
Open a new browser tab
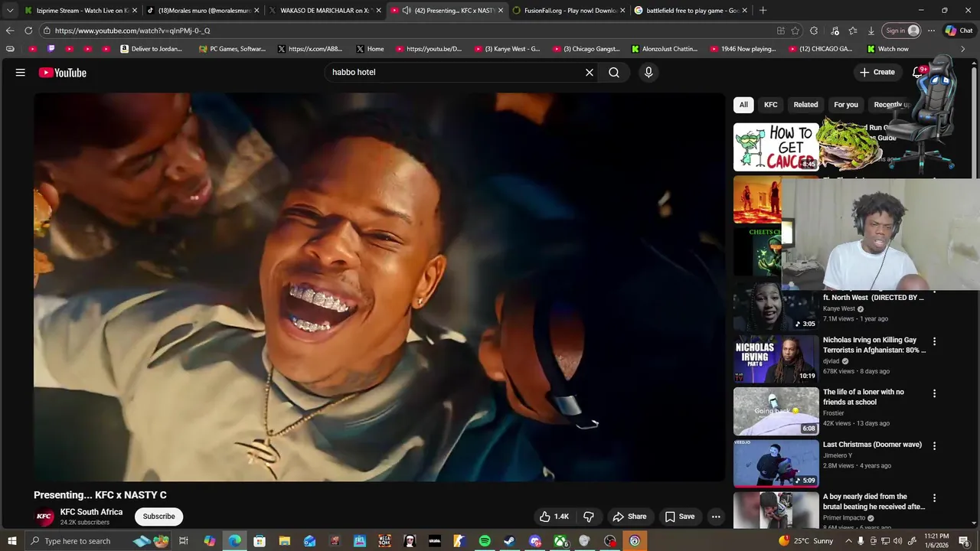(x=763, y=11)
